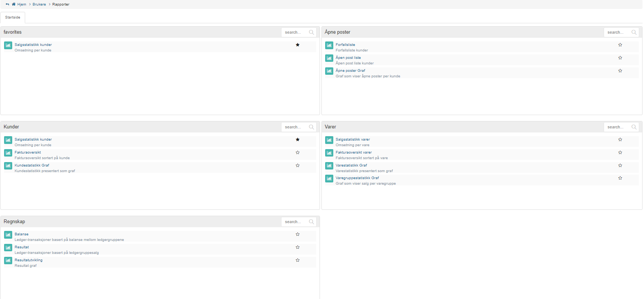Image resolution: width=644 pixels, height=299 pixels.
Task: Mark Resultat report as favorite
Action: click(x=297, y=247)
